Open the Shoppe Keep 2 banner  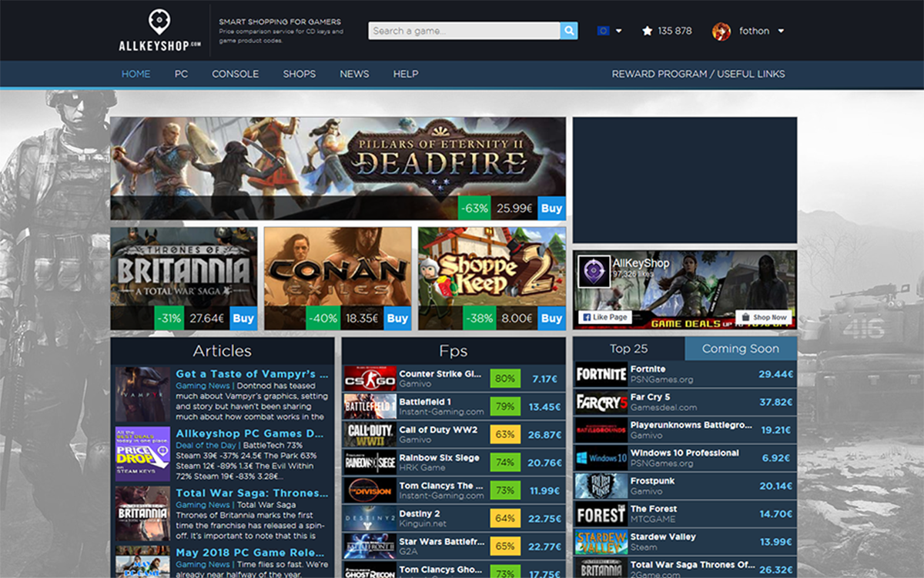[491, 269]
